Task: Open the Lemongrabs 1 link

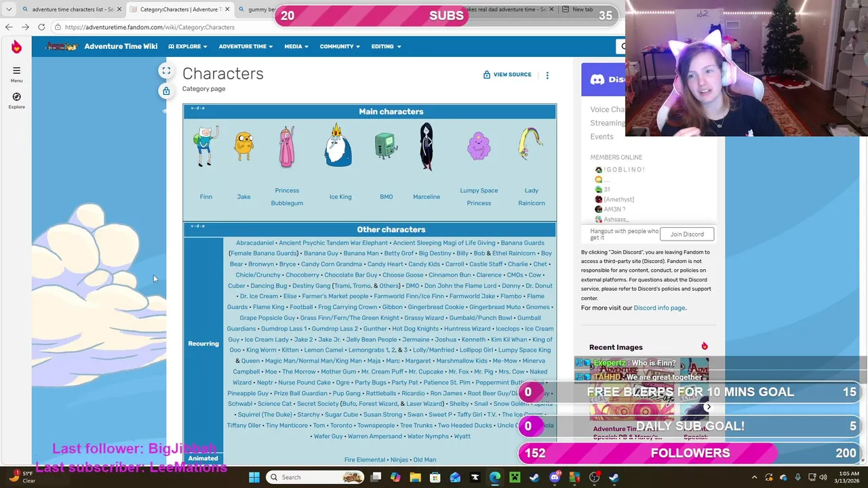Action: [370, 350]
